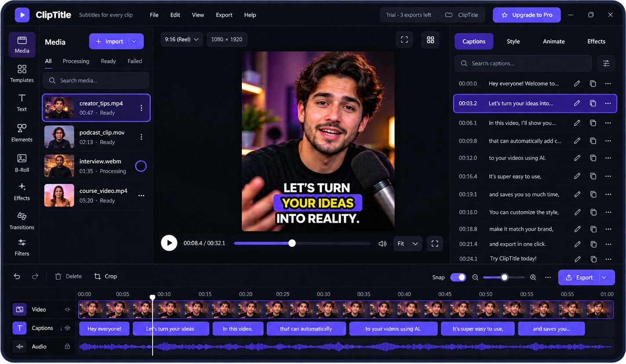This screenshot has width=626, height=364.
Task: Click the Crop button in timeline toolbar
Action: coord(106,276)
